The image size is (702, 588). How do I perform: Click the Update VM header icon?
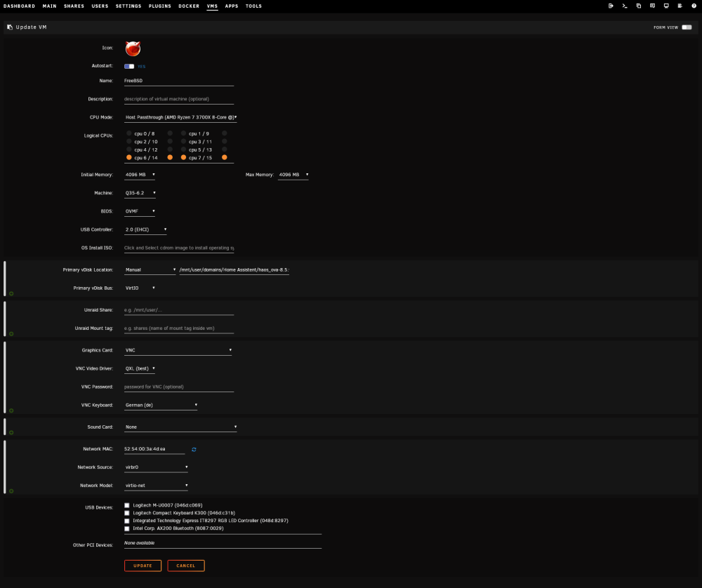10,27
